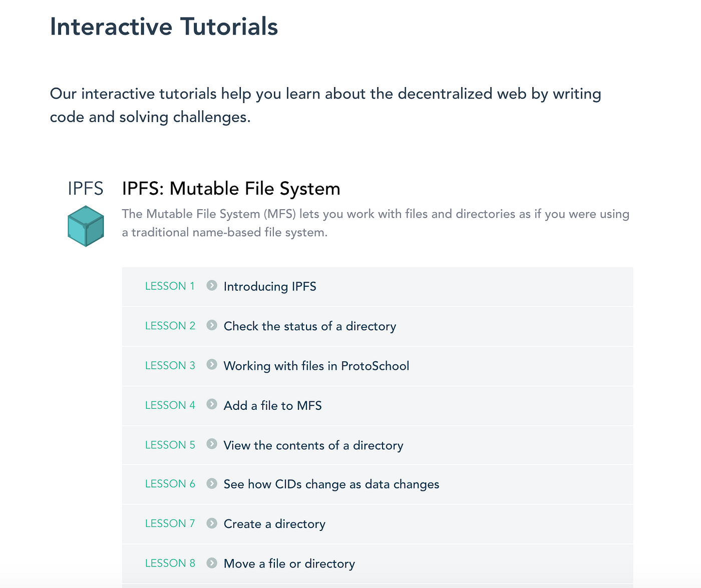Click the chevron icon beside Add a file to MFS
This screenshot has width=701, height=588.
(x=212, y=404)
